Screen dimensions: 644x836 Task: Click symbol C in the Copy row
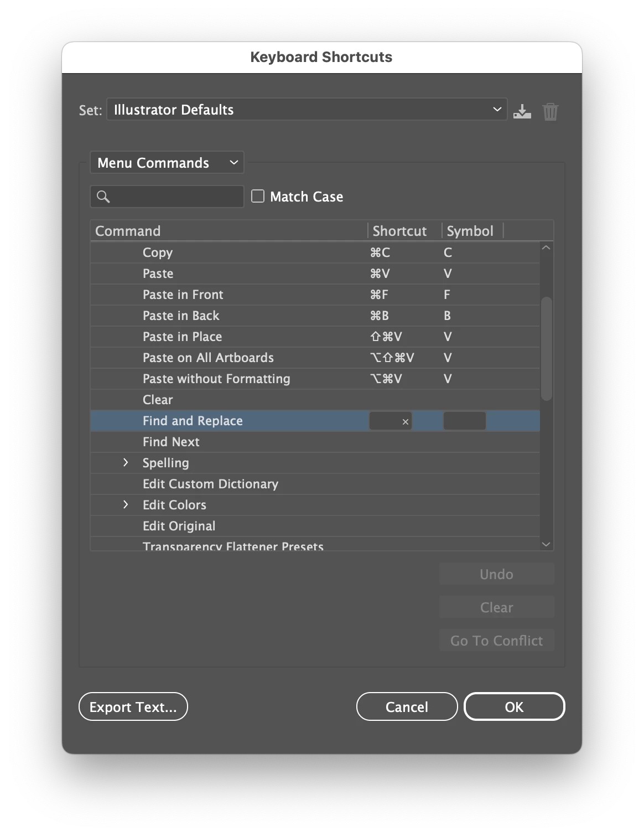click(x=448, y=252)
